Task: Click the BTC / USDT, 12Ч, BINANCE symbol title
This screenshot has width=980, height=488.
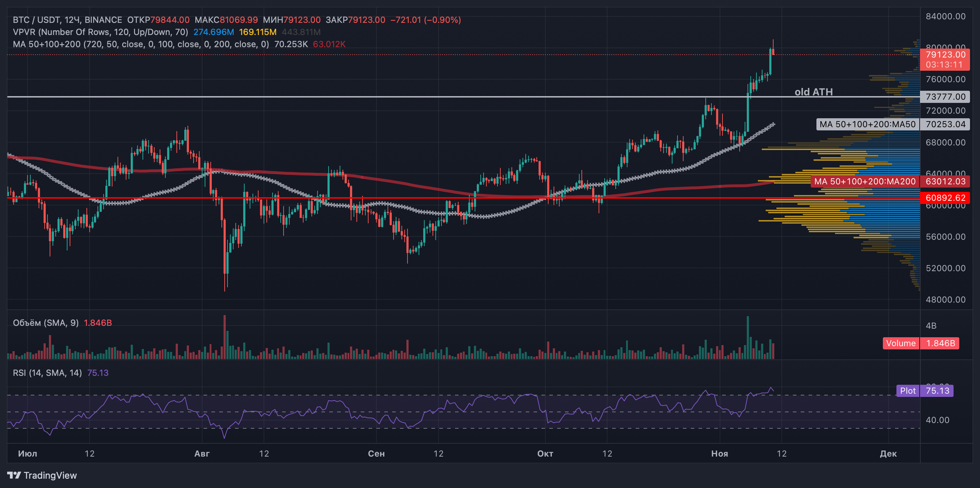Action: click(x=67, y=20)
